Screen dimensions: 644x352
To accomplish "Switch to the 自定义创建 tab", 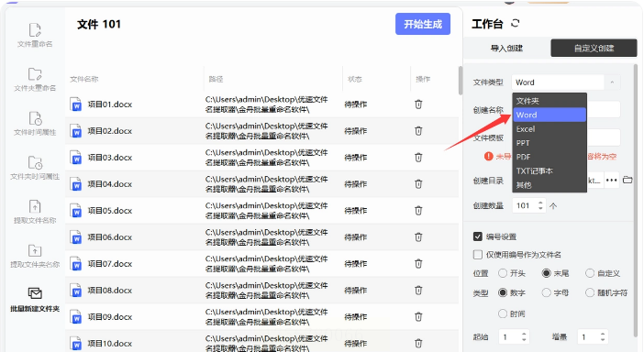I will (594, 48).
